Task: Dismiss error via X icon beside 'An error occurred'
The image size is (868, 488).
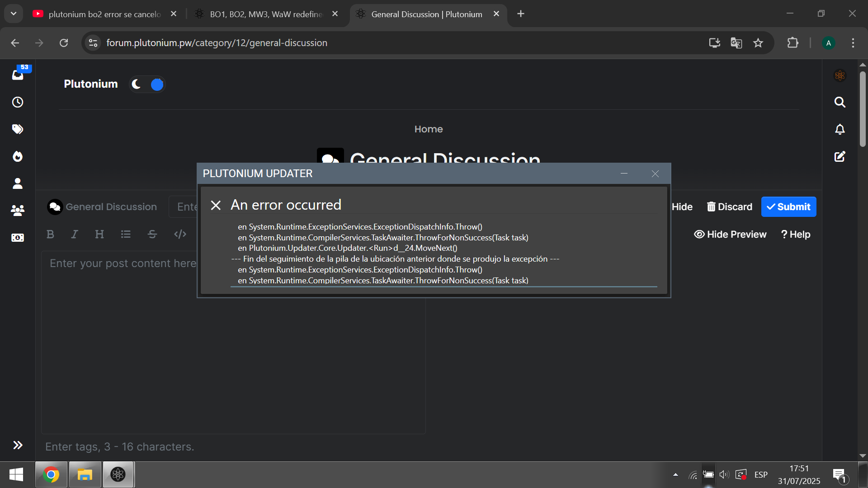Action: pyautogui.click(x=216, y=206)
